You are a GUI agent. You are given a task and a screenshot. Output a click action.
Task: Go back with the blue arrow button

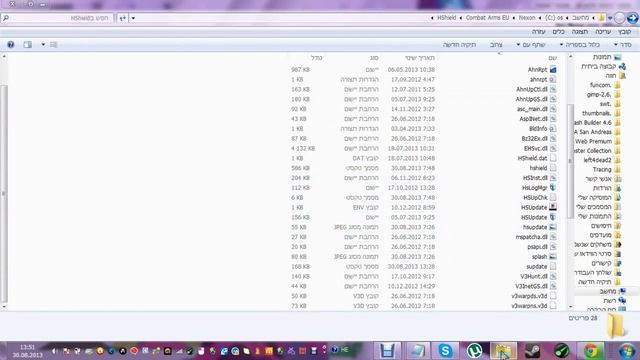pos(632,18)
